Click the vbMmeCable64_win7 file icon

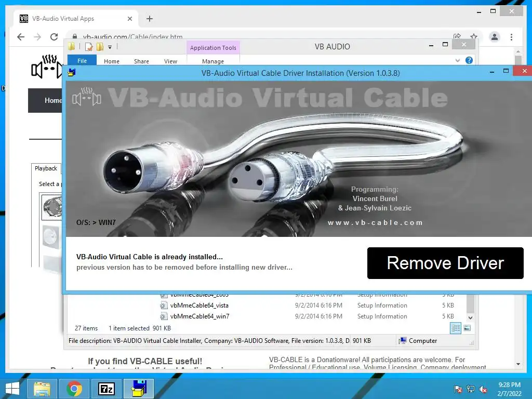pyautogui.click(x=164, y=316)
